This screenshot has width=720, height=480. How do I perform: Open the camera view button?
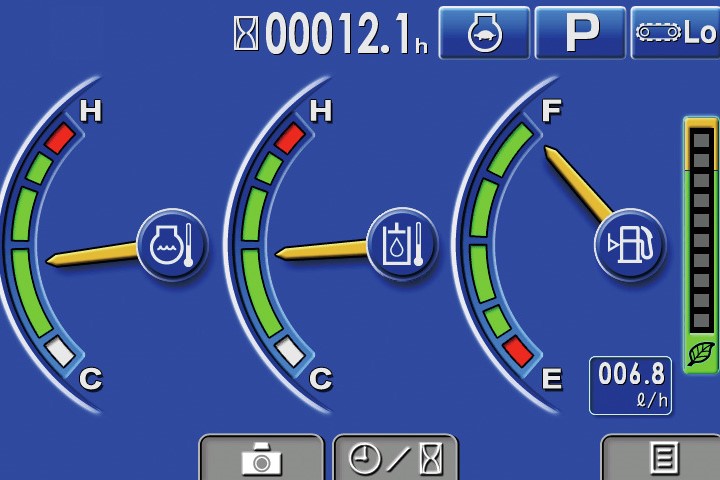(262, 459)
